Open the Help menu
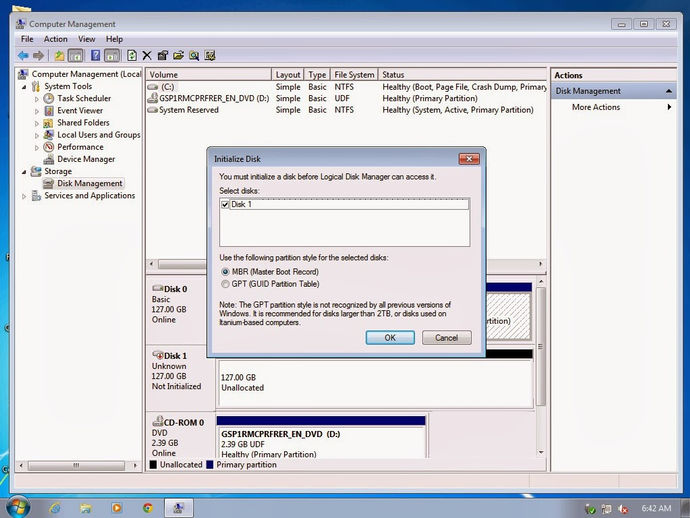 [114, 39]
